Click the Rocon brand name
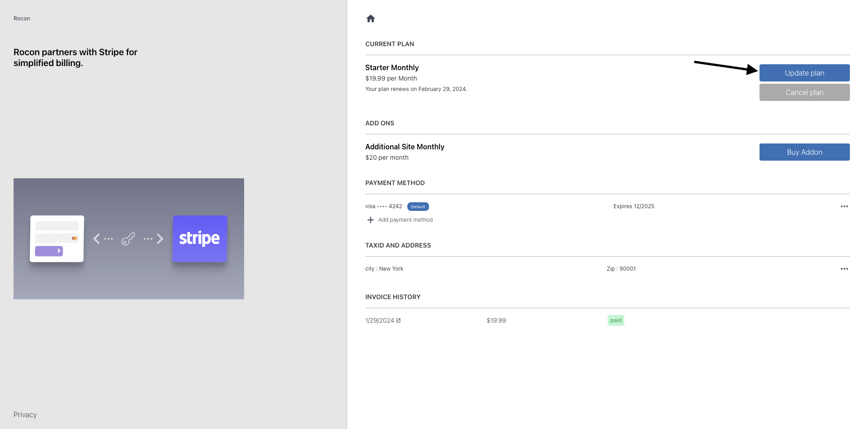Image resolution: width=868 pixels, height=429 pixels. click(x=22, y=19)
